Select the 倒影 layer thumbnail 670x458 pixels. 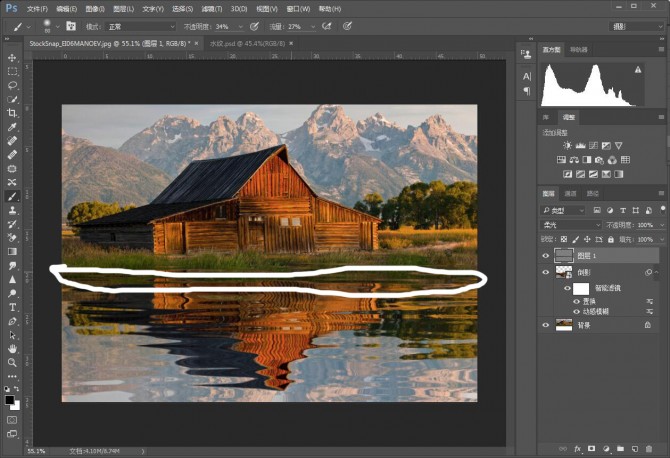(x=565, y=272)
